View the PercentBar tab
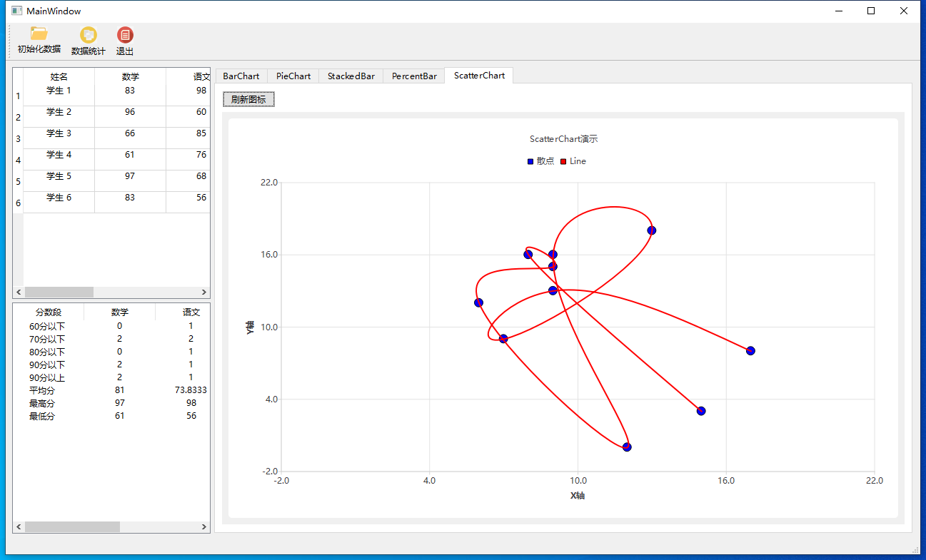The width and height of the screenshot is (926, 560). click(x=413, y=76)
